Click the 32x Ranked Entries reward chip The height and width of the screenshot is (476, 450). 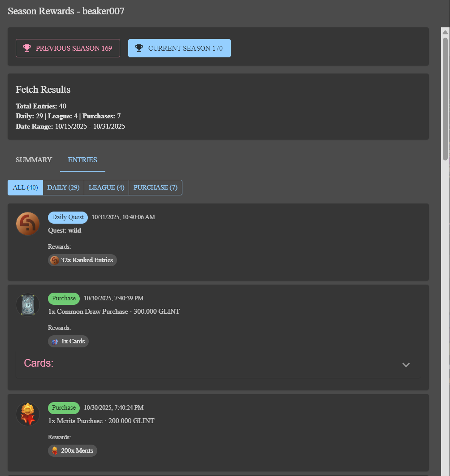coord(82,260)
